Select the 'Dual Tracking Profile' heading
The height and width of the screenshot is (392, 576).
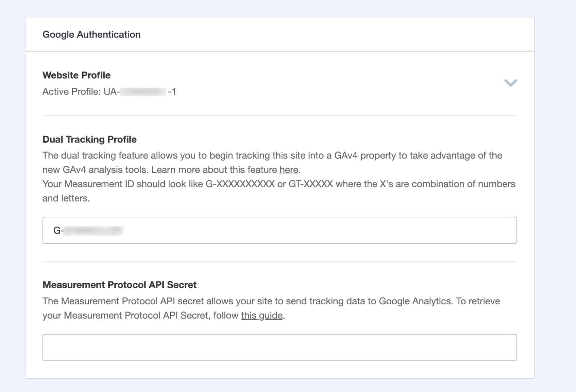(x=89, y=139)
